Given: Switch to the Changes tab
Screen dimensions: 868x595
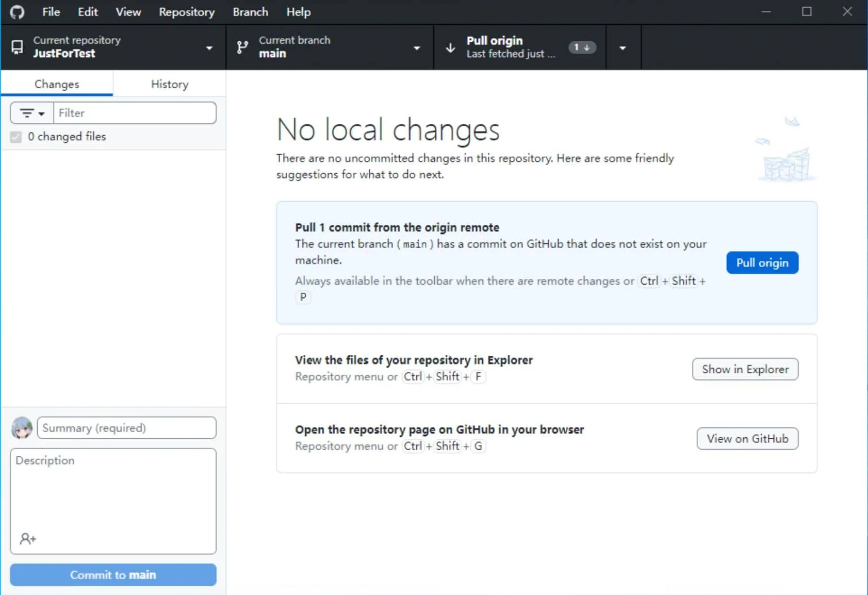Looking at the screenshot, I should [x=57, y=84].
